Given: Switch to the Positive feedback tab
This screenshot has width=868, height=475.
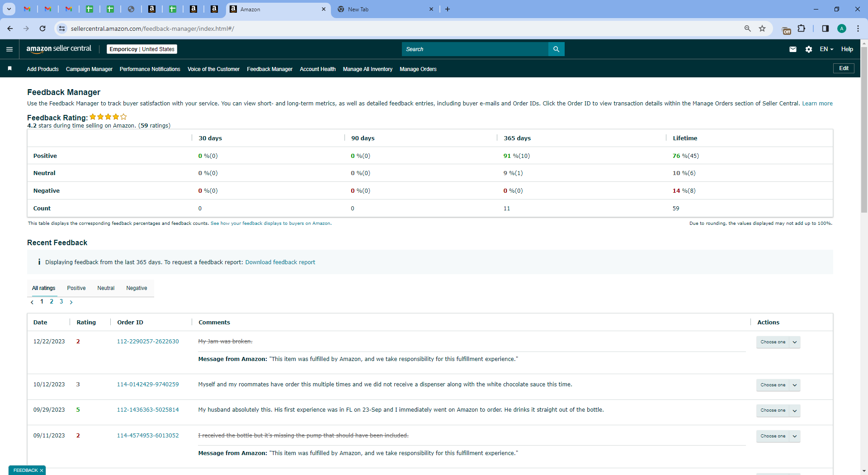Looking at the screenshot, I should tap(76, 288).
